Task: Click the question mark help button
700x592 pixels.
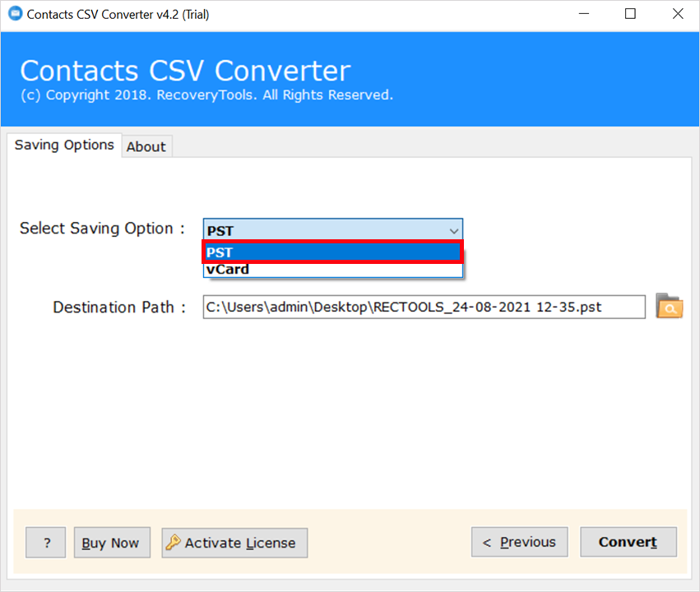Action: pos(45,543)
